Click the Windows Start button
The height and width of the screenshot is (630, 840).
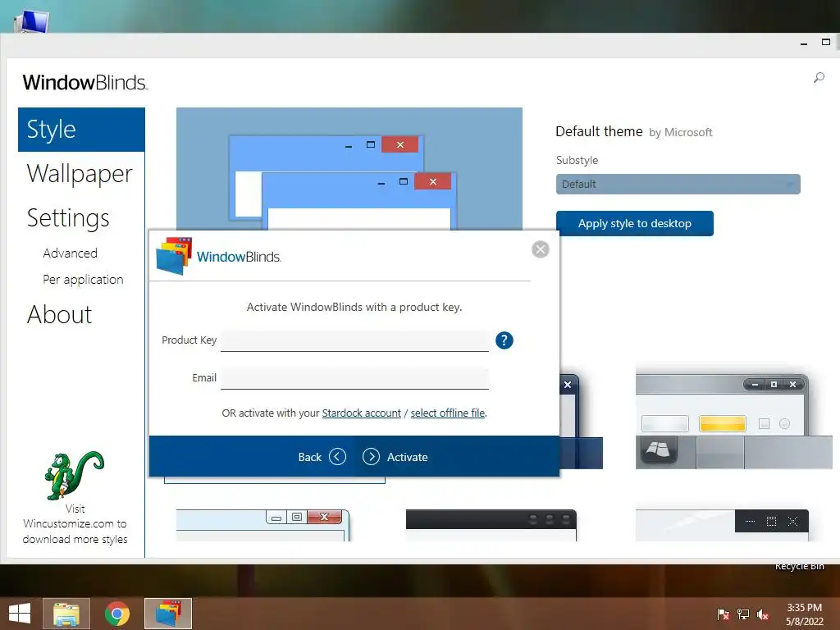20,614
